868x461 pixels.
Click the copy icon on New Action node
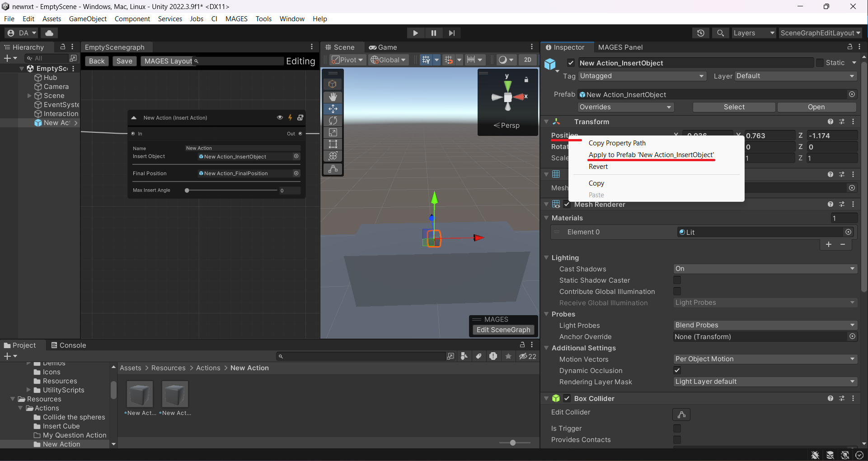[x=300, y=117]
